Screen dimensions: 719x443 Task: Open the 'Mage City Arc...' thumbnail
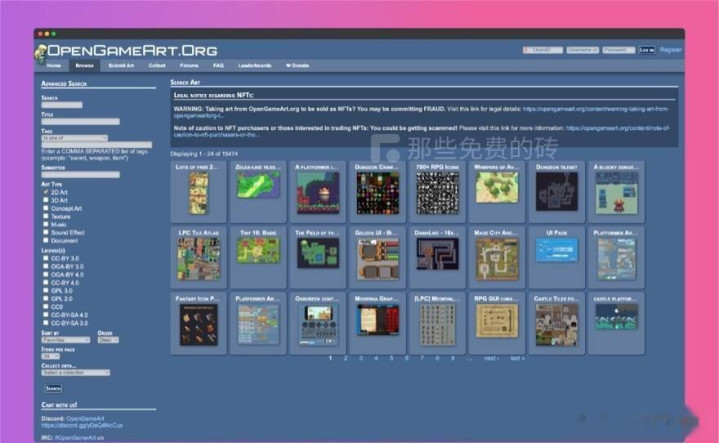click(x=497, y=257)
